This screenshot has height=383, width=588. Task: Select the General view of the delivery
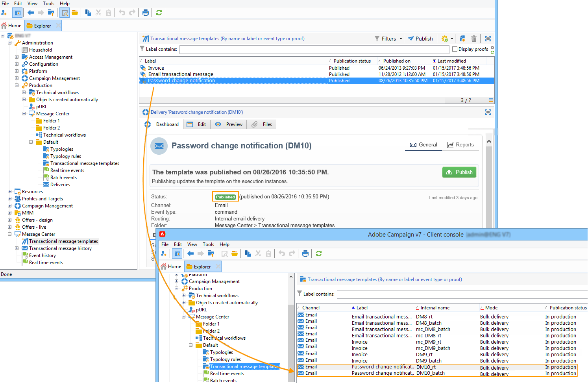[423, 145]
